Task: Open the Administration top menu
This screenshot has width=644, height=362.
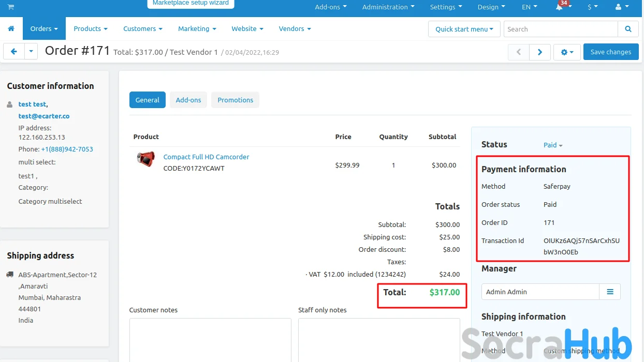Action: click(388, 7)
